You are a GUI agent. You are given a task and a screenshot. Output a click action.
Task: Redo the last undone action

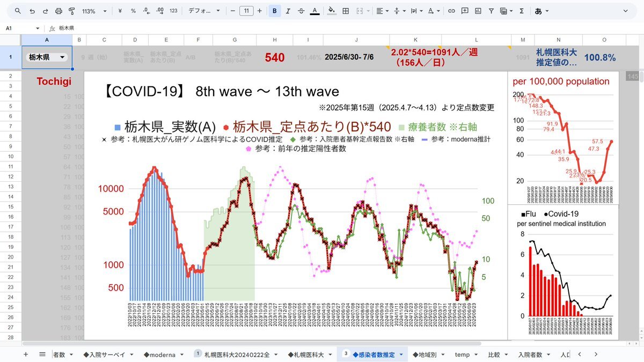pyautogui.click(x=45, y=11)
